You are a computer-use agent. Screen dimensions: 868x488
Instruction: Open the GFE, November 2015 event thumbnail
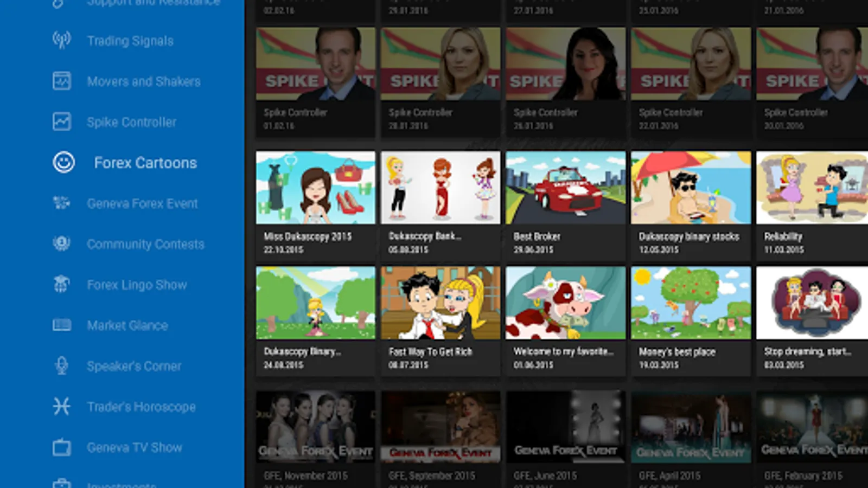pyautogui.click(x=315, y=427)
